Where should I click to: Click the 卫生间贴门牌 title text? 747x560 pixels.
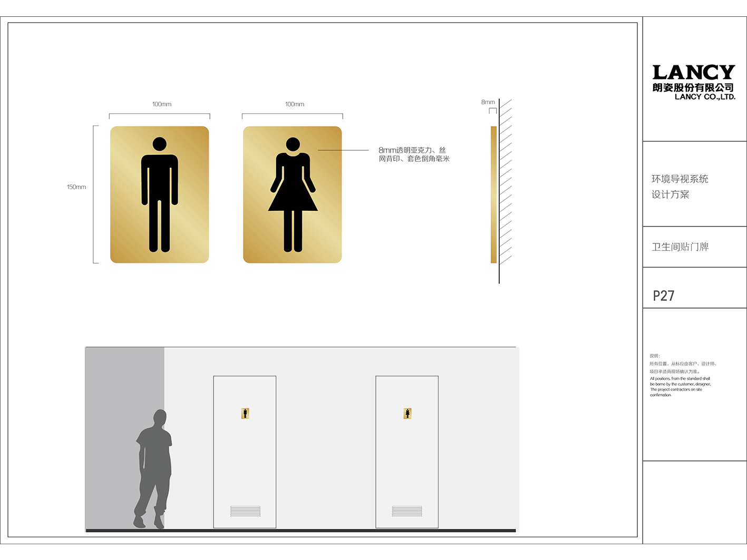point(680,247)
